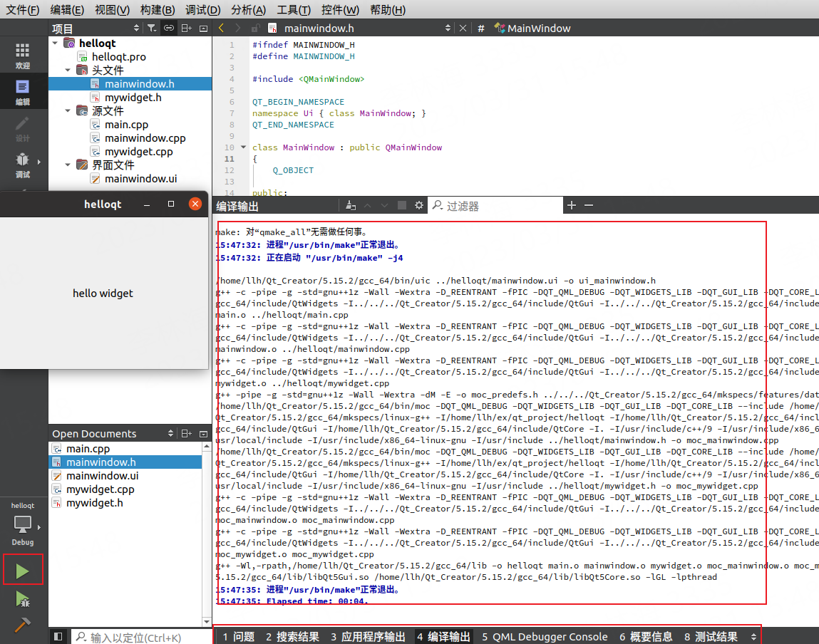This screenshot has width=819, height=644.
Task: Click the Open Documents scrollbar down arrow
Action: [x=207, y=621]
